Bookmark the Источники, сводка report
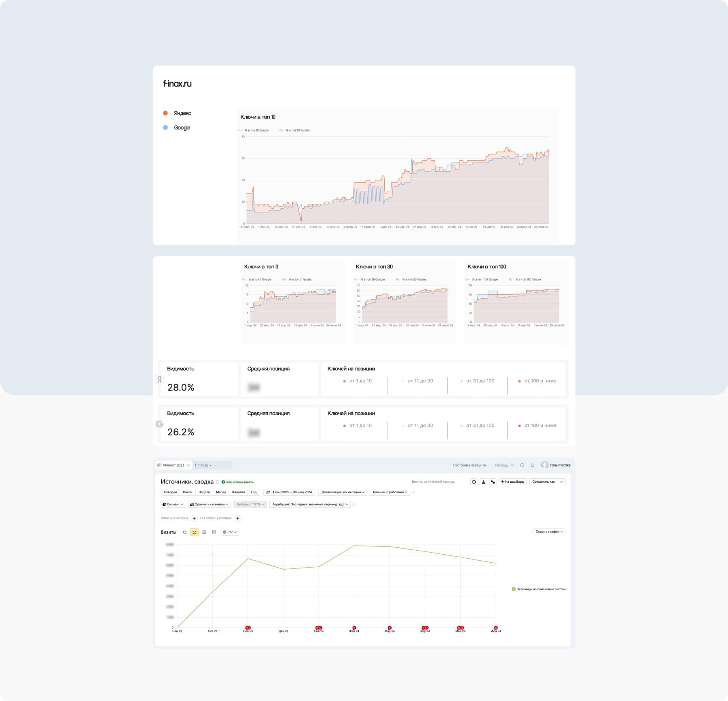728x701 pixels. (218, 482)
